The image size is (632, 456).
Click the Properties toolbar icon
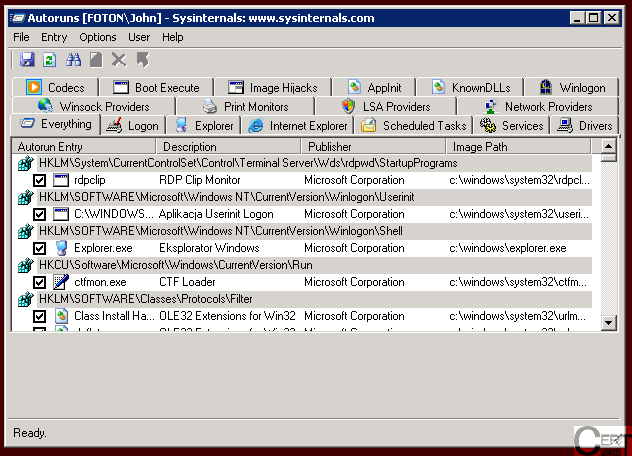coord(96,60)
